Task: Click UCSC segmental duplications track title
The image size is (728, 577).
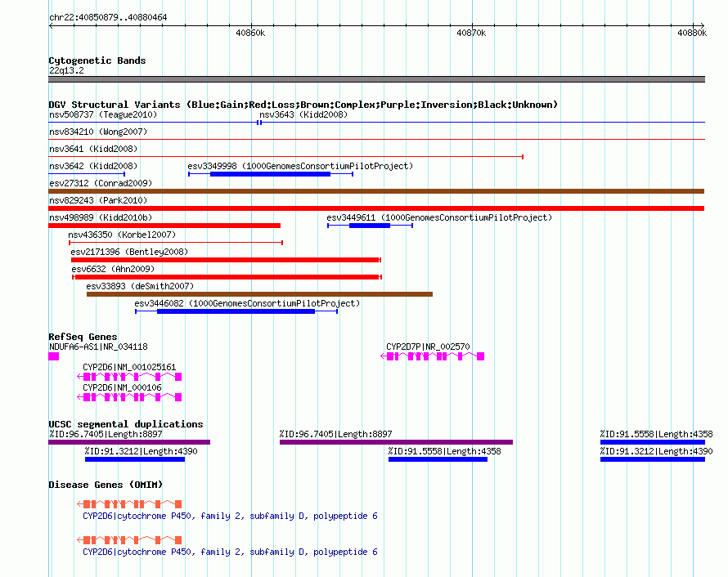Action: (x=126, y=424)
